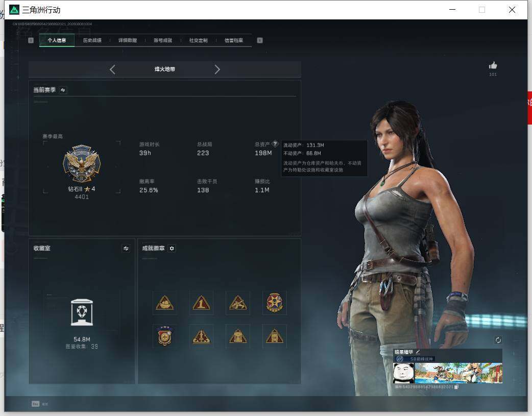Viewport: 532px width, 416px height.
Task: Go to previous game mode with left chevron
Action: click(113, 69)
